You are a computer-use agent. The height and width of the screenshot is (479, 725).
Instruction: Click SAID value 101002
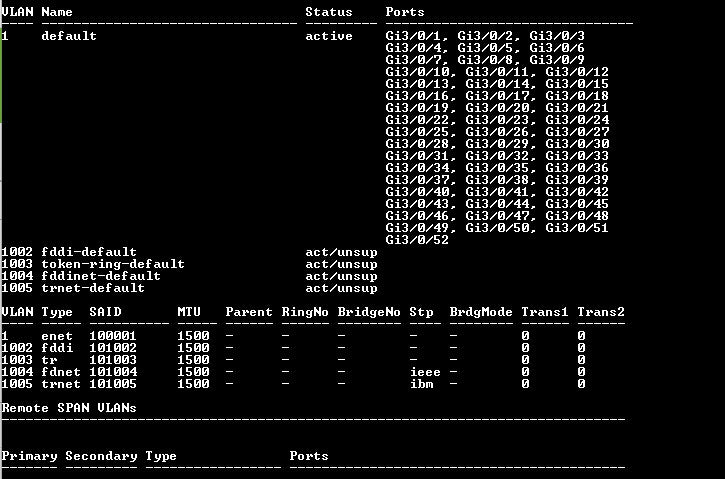[x=113, y=348]
